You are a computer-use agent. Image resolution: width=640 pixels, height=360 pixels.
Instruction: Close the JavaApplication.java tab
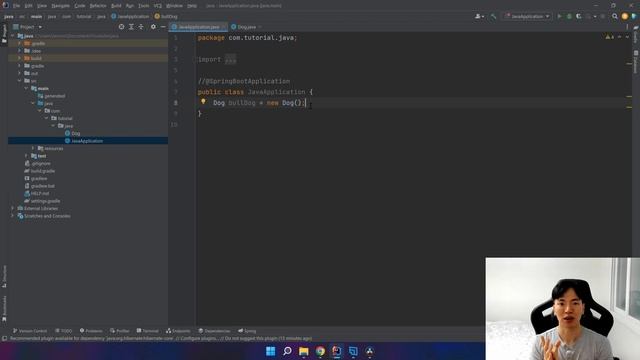pyautogui.click(x=224, y=27)
